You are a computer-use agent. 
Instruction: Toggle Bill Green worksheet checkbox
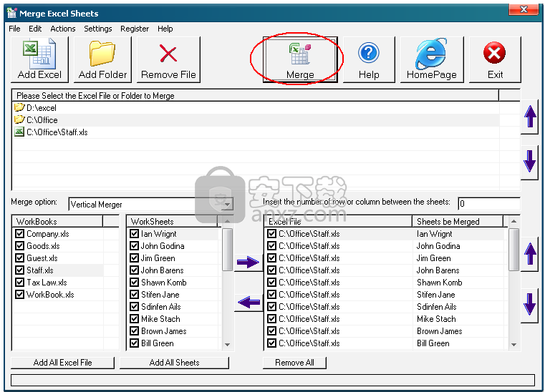[134, 343]
